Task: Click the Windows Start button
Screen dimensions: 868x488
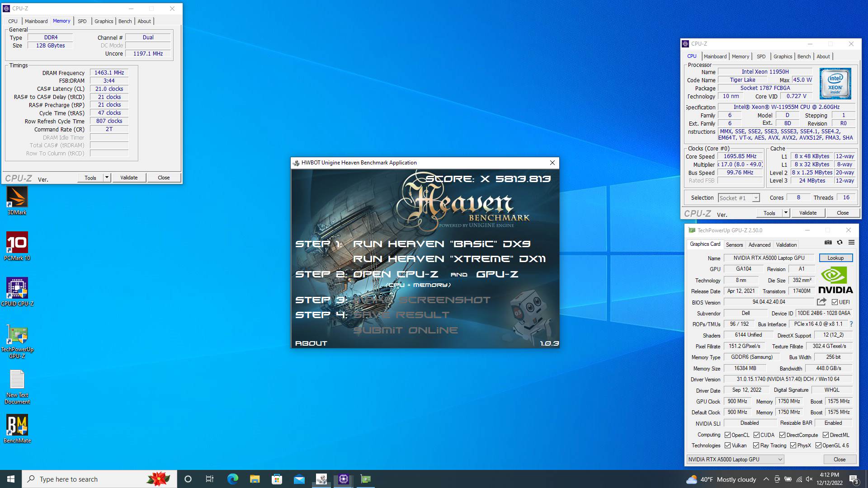Action: 11,479
